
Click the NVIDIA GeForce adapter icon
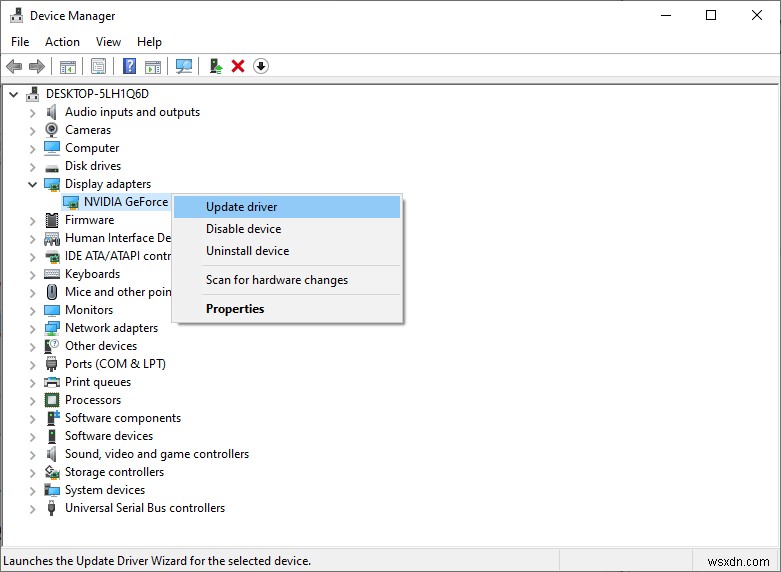[x=71, y=202]
